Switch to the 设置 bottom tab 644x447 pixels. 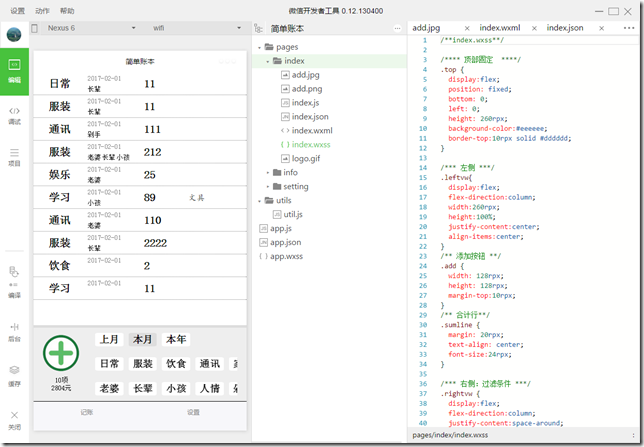[193, 412]
